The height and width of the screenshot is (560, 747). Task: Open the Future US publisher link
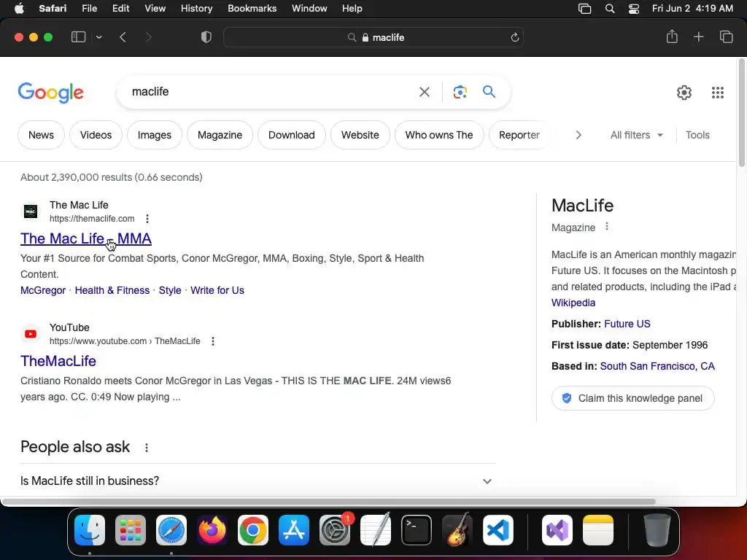(627, 324)
